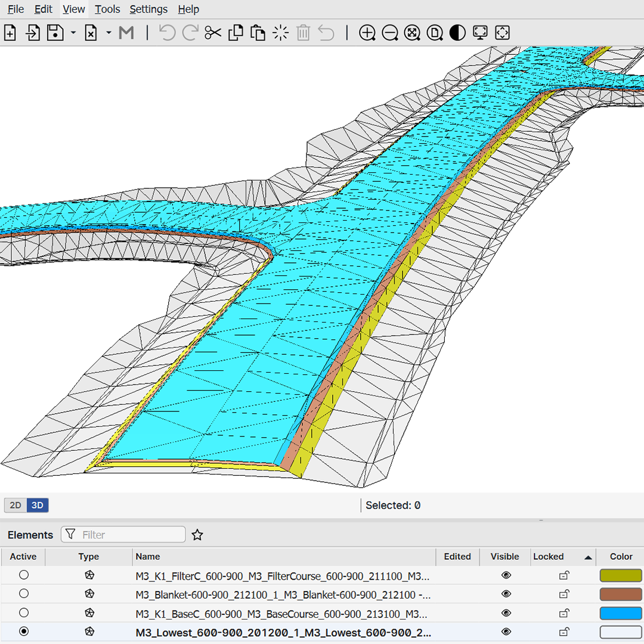Hide the M3_Blanket element via eye icon
The image size is (644, 644).
click(x=506, y=595)
